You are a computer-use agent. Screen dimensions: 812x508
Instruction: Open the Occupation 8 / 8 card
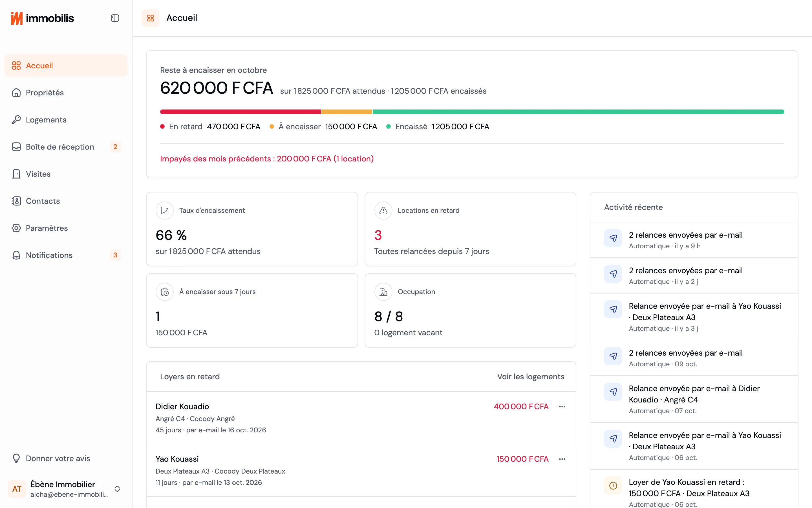point(470,310)
